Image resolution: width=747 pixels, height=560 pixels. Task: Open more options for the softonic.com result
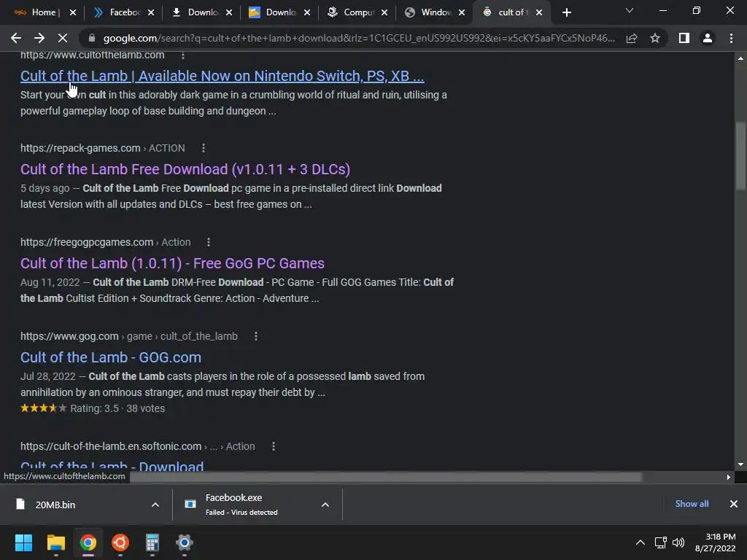(x=274, y=447)
